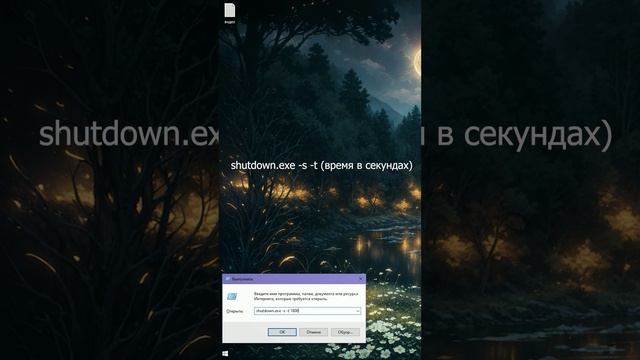Click OK in the Run dialog
Image resolution: width=640 pixels, height=360 pixels.
tap(282, 332)
